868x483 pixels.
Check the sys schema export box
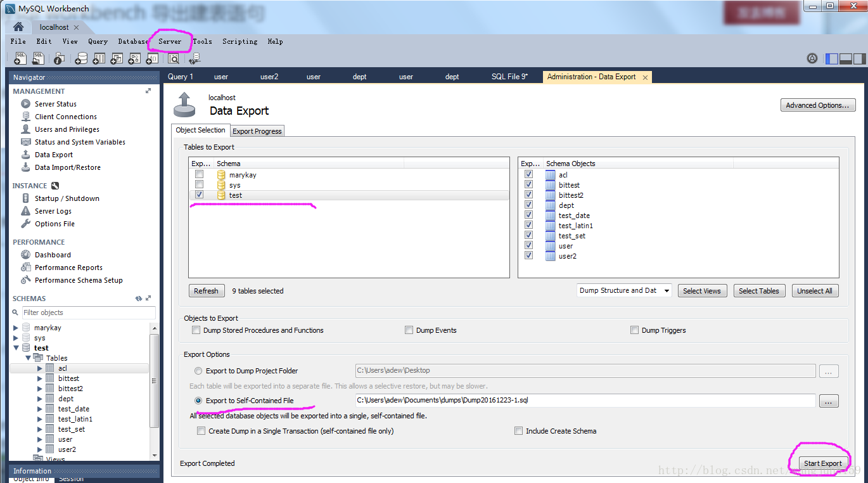[200, 184]
